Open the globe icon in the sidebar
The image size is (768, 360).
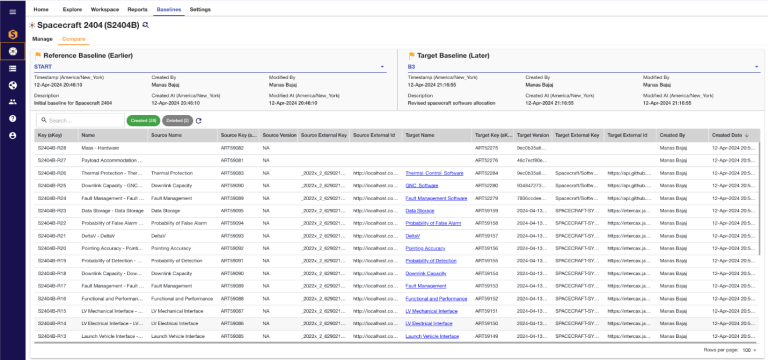(13, 85)
